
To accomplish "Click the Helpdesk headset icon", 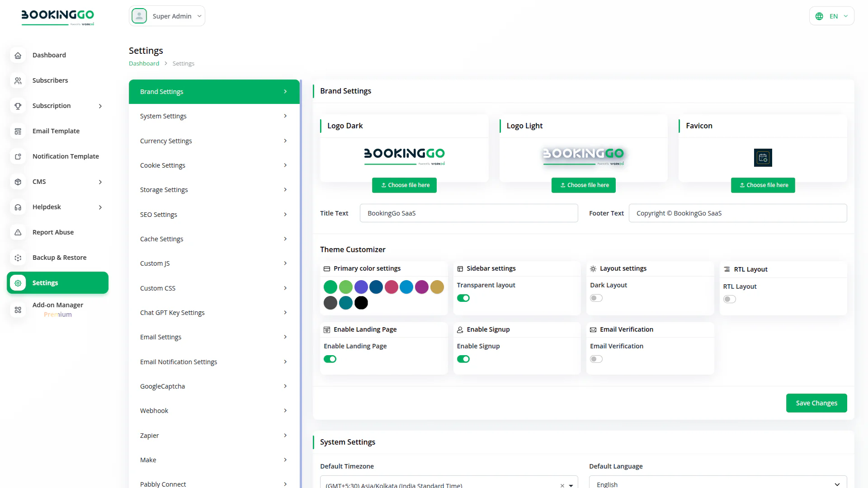I will point(18,207).
